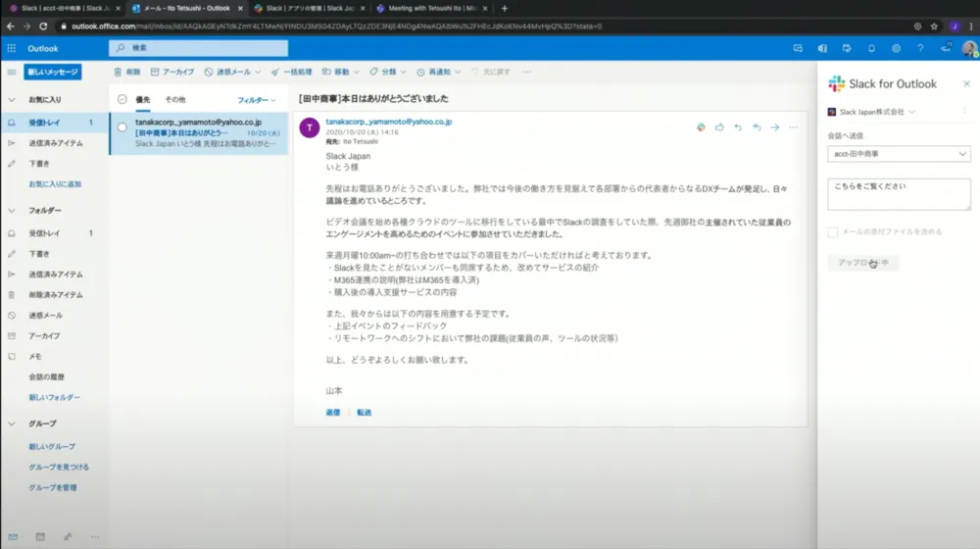
Task: Open the help question mark icon
Action: pos(920,48)
